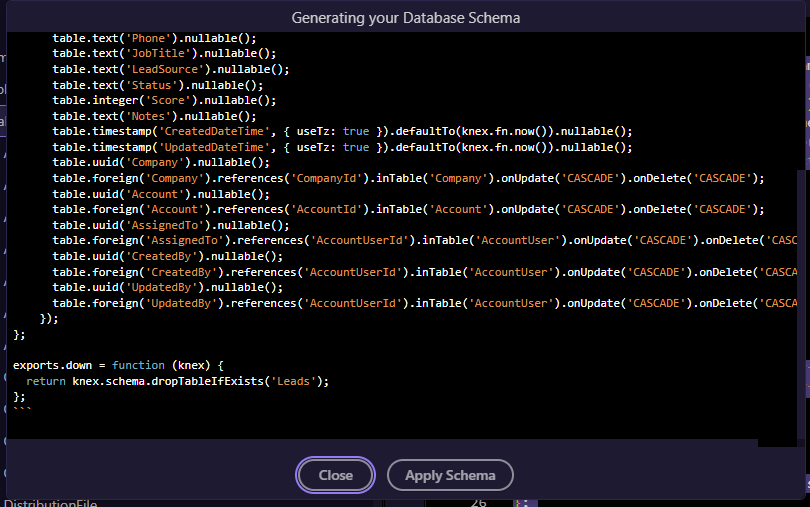
Task: Click the CreatedDateTime timestamp line
Action: 342,131
